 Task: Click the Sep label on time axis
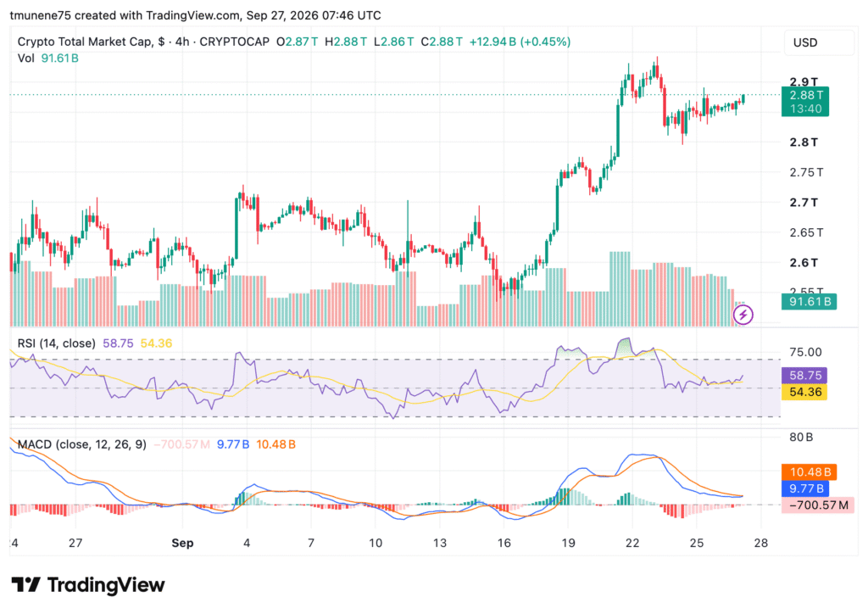182,543
